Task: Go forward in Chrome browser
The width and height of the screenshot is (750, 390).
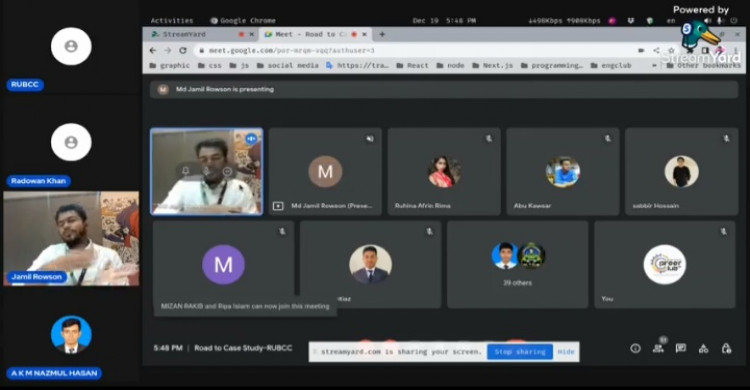Action: click(x=167, y=50)
